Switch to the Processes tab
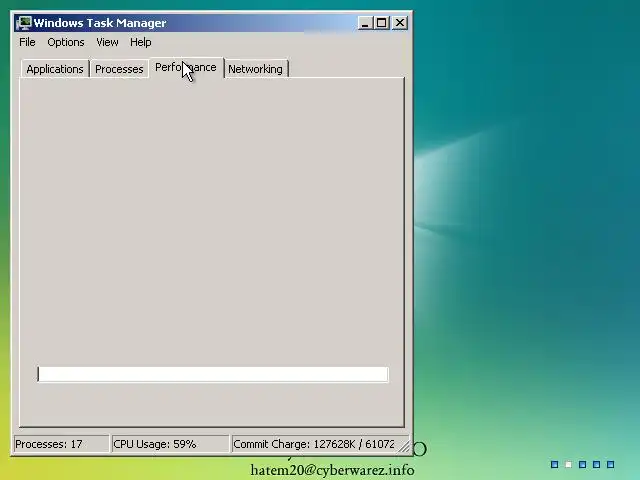 tap(119, 69)
